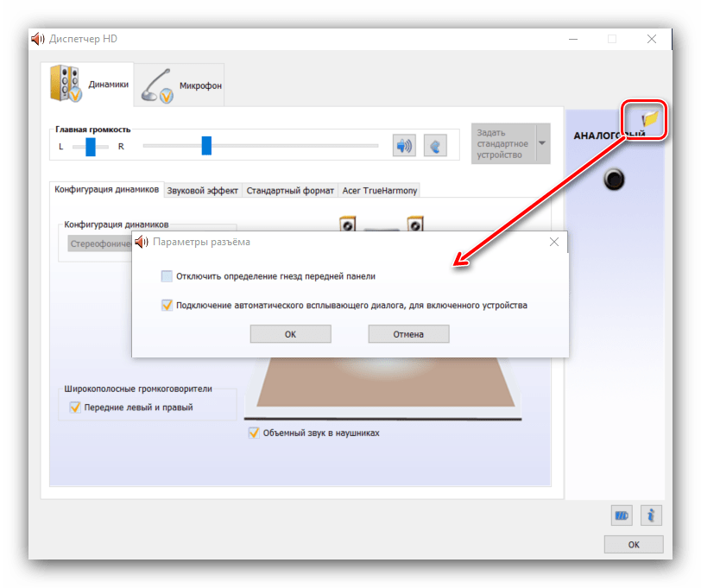Toggle 'Передние левый и правый' checkbox
Screen dimensions: 701x588
point(74,408)
